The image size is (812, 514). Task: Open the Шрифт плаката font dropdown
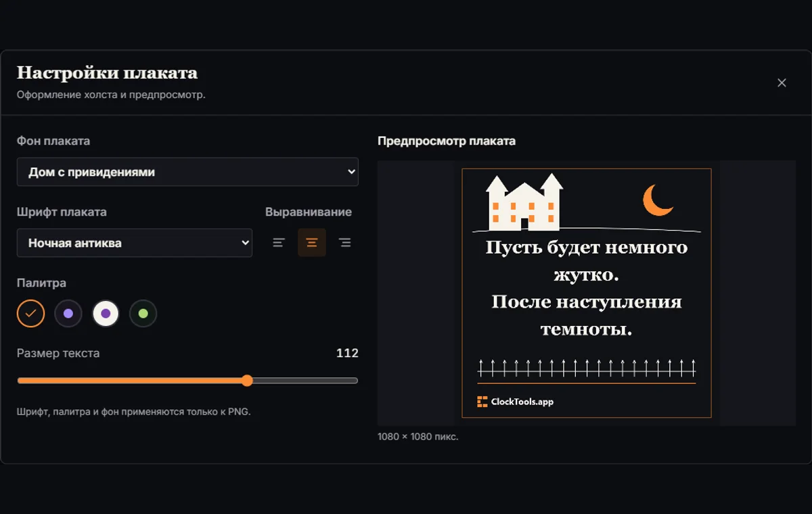[x=135, y=243]
